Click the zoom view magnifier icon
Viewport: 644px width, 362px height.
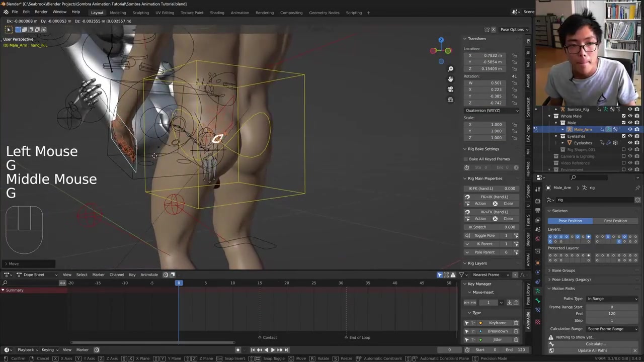450,69
